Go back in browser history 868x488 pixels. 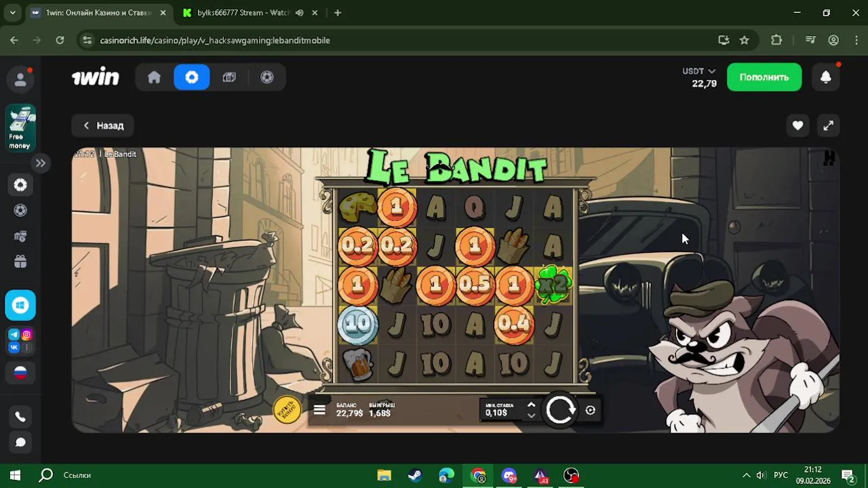click(x=14, y=40)
